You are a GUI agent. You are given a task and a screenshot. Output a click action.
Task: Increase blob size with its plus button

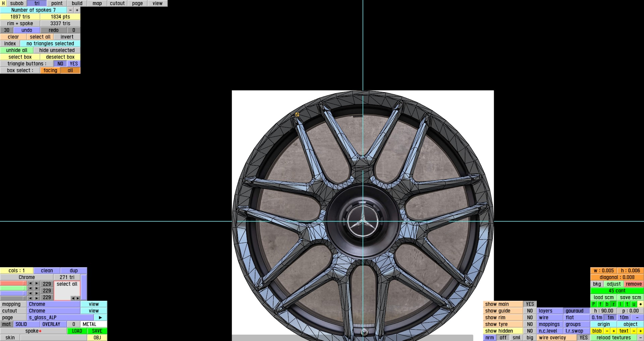614,331
